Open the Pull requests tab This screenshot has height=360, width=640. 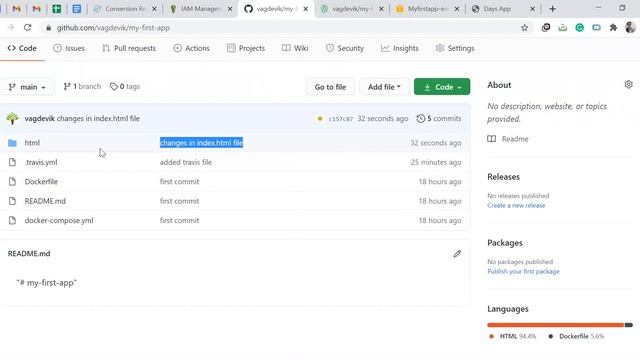tap(129, 48)
